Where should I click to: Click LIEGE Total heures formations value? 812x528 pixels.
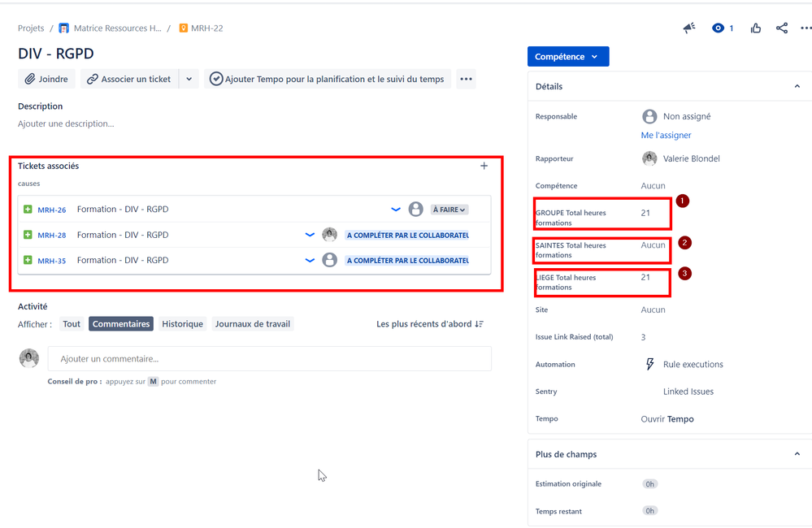tap(645, 278)
